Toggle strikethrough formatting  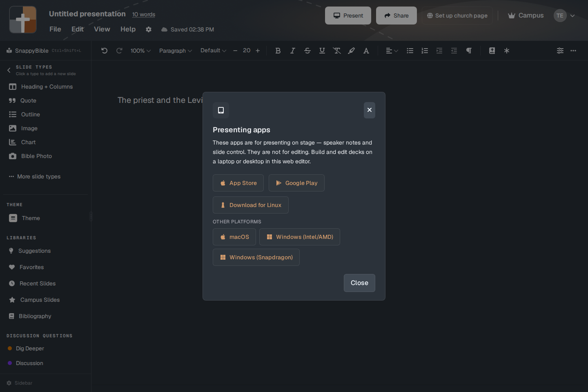[307, 51]
